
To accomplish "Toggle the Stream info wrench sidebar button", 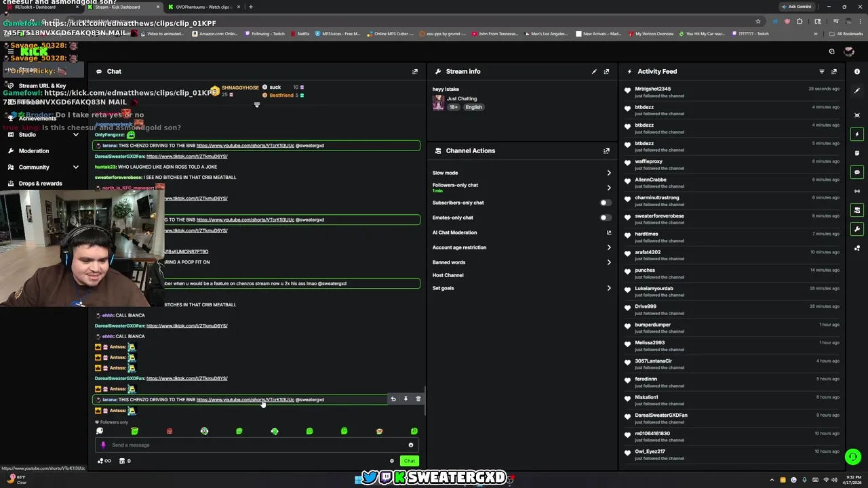I will pyautogui.click(x=857, y=229).
